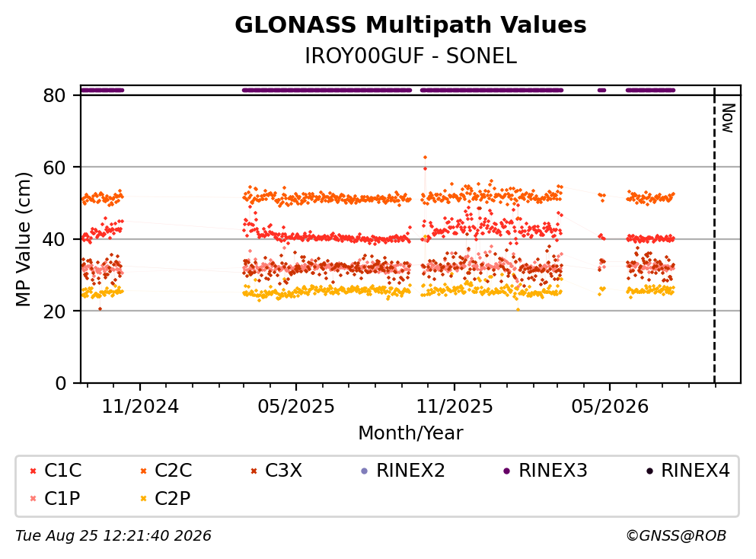
Task: Click the C2C orange legend marker
Action: click(143, 471)
